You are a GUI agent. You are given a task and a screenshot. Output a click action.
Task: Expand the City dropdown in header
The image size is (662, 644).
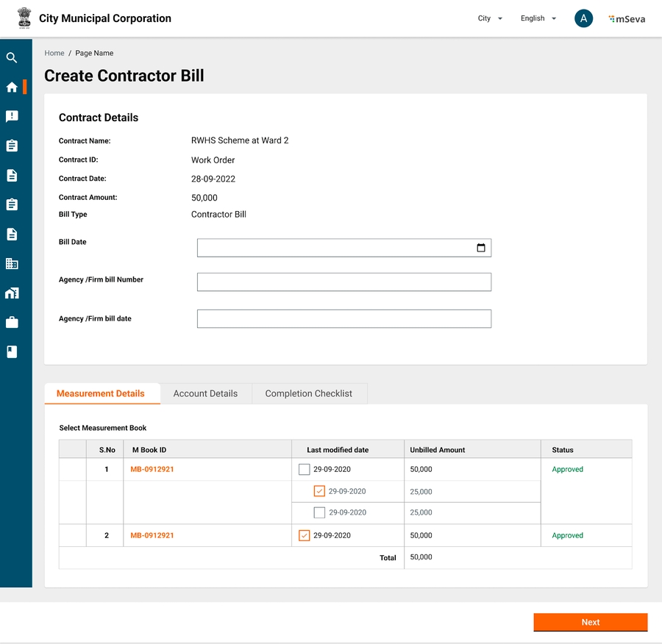pos(490,19)
